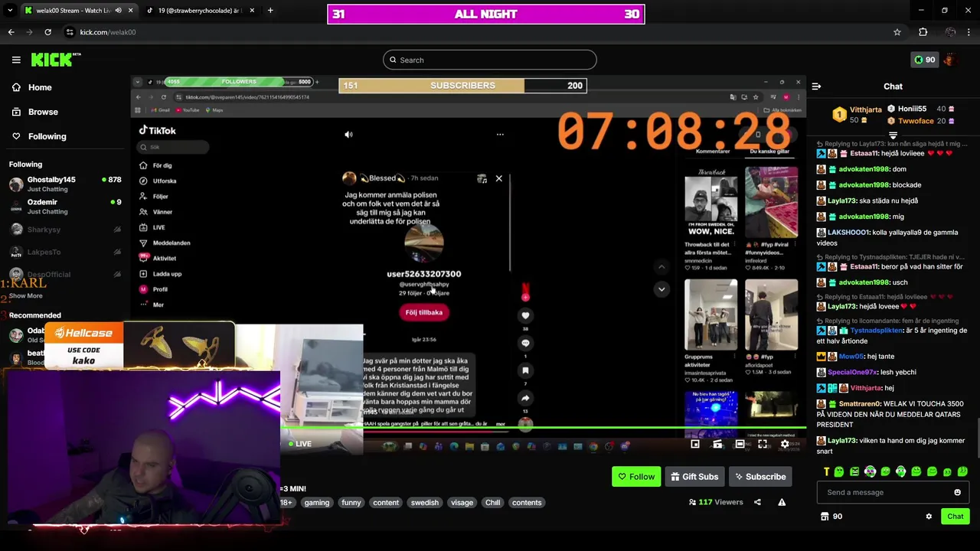Open offline channel LakpesTo
The width and height of the screenshot is (980, 551).
(x=65, y=252)
